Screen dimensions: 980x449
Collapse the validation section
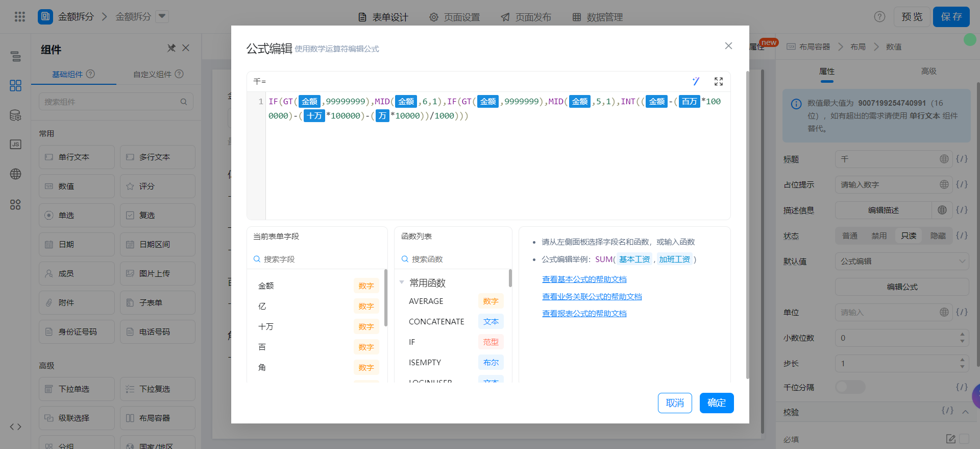coord(965,412)
